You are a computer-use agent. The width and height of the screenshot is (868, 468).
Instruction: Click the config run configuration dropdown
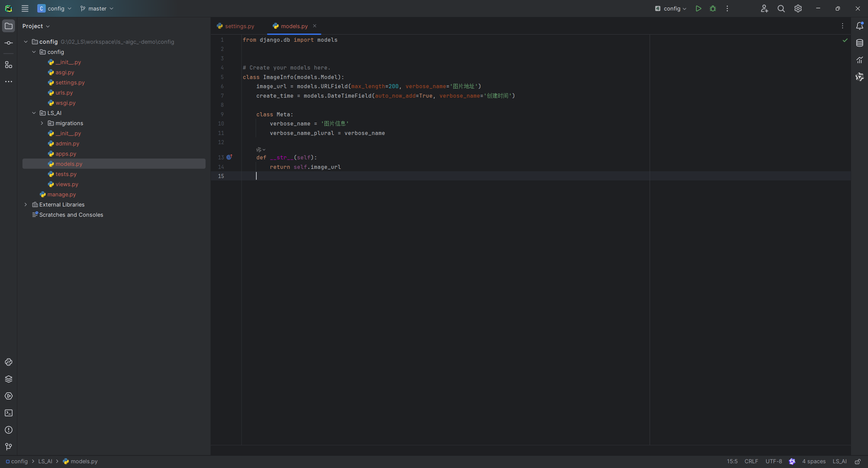tap(670, 8)
